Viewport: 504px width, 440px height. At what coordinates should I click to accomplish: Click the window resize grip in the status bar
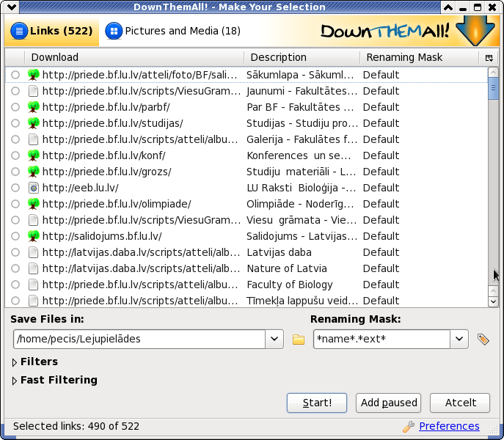(x=494, y=430)
